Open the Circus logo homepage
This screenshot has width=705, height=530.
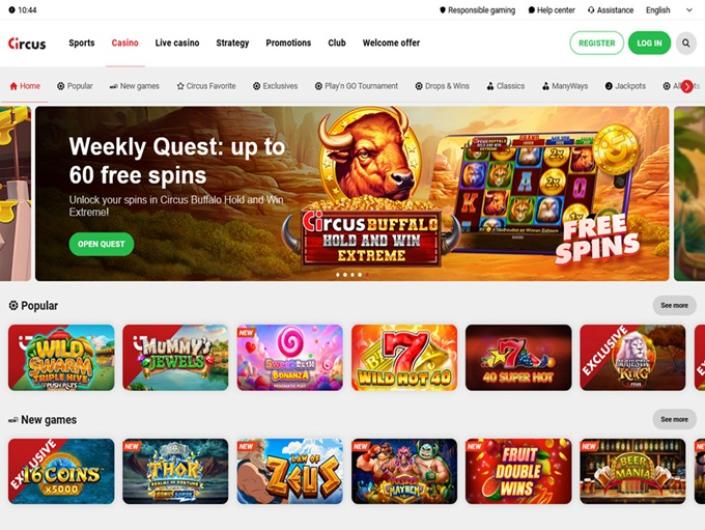point(27,43)
